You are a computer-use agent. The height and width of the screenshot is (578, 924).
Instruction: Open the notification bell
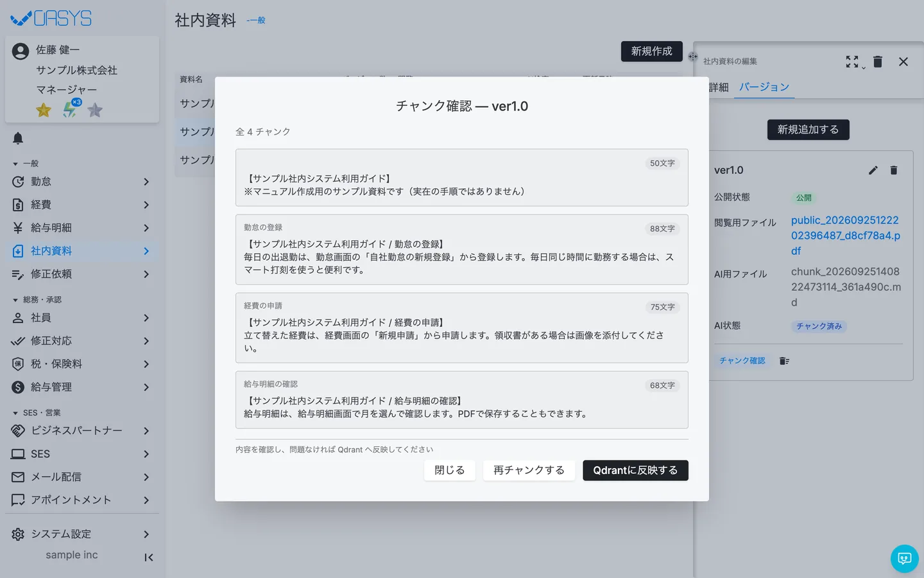18,138
